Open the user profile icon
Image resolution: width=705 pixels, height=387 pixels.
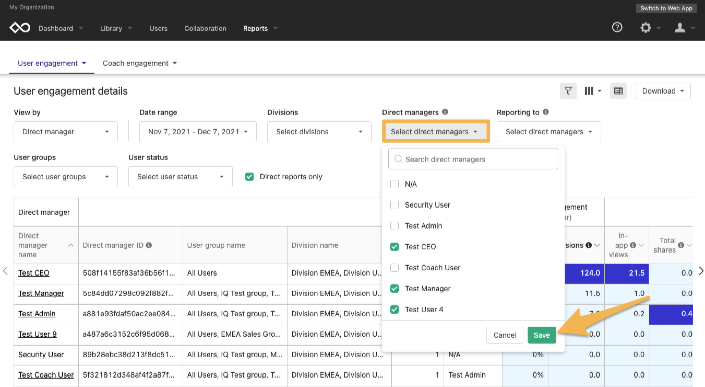click(x=680, y=28)
